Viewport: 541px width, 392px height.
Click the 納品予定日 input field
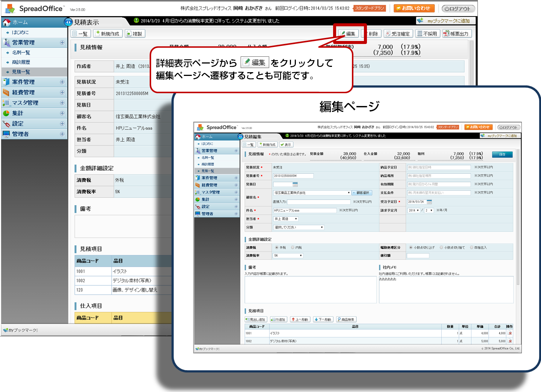coord(439,167)
